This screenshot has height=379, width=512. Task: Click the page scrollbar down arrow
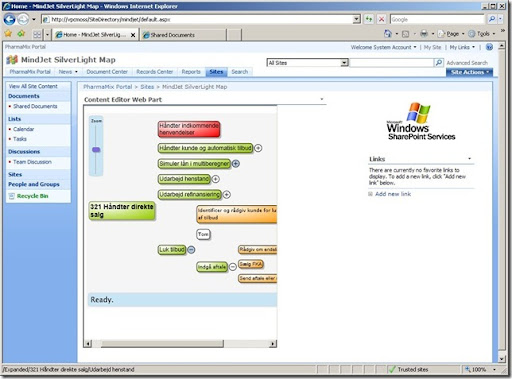[502, 359]
